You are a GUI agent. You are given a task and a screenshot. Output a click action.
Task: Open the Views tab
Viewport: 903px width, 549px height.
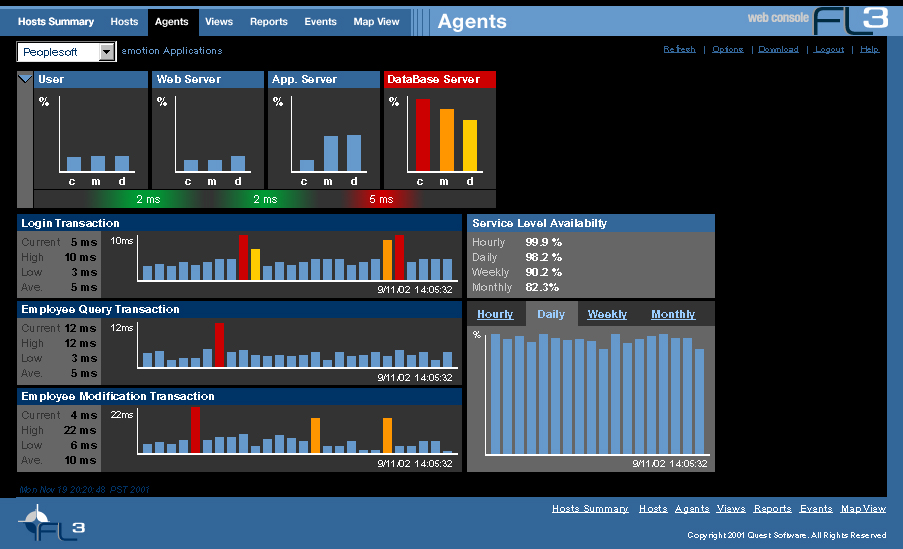click(219, 22)
